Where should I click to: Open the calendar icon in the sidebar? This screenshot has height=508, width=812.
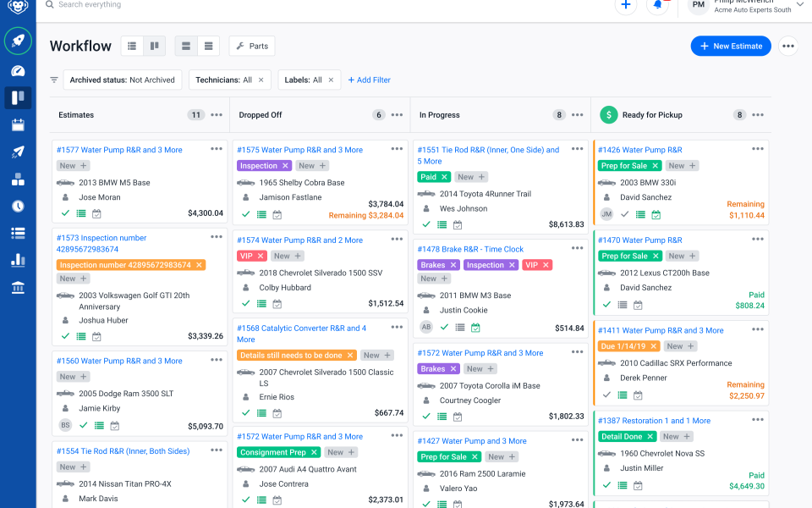click(18, 125)
